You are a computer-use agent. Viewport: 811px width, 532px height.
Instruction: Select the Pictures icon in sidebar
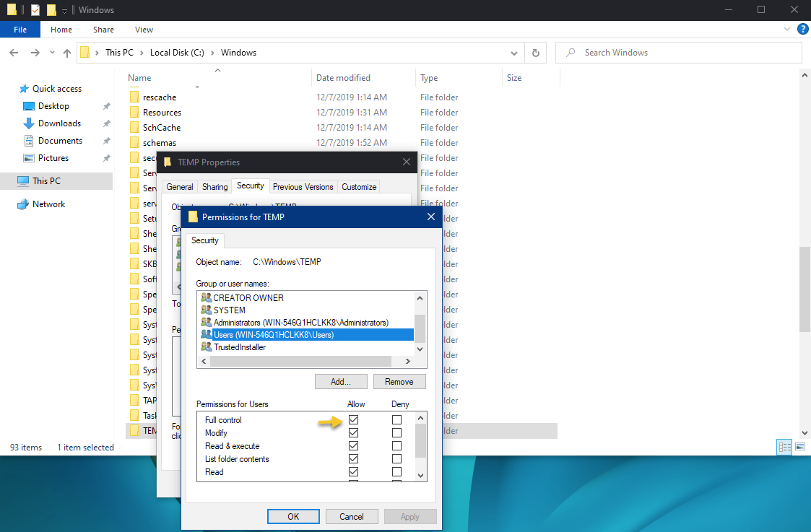pyautogui.click(x=29, y=158)
